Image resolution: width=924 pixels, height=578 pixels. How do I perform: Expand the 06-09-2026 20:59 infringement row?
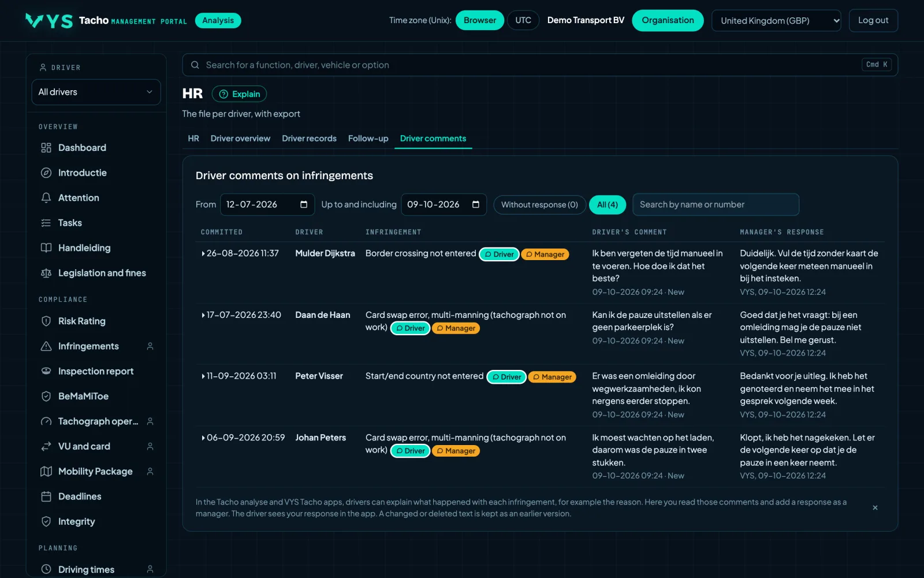tap(203, 438)
